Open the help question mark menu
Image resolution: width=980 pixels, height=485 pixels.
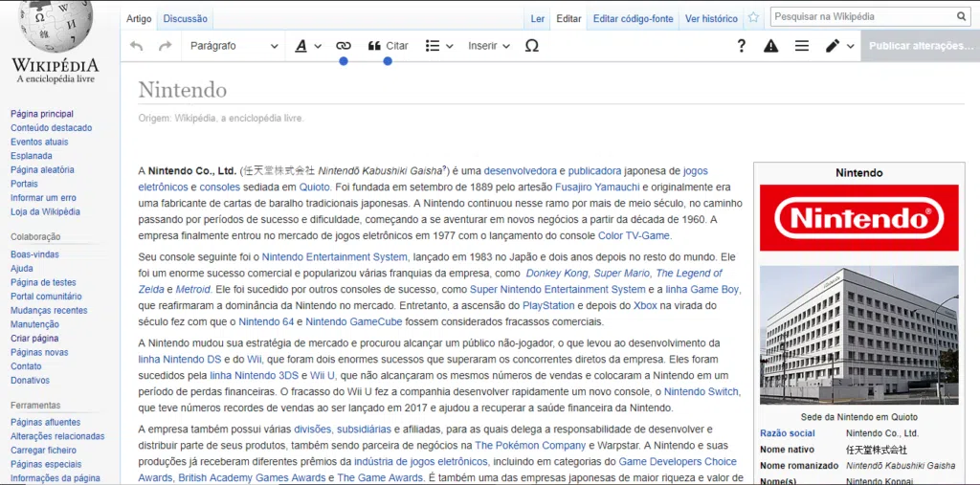click(x=742, y=46)
